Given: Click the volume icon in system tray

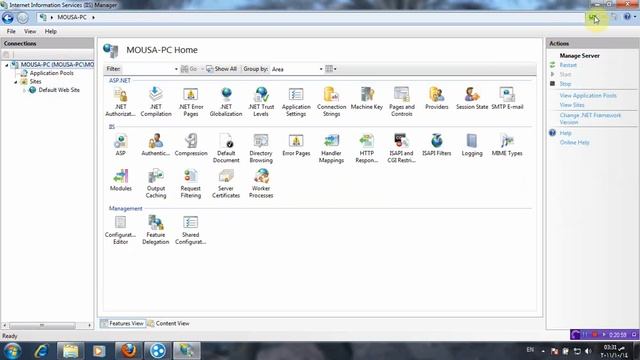Looking at the screenshot, I should [588, 351].
